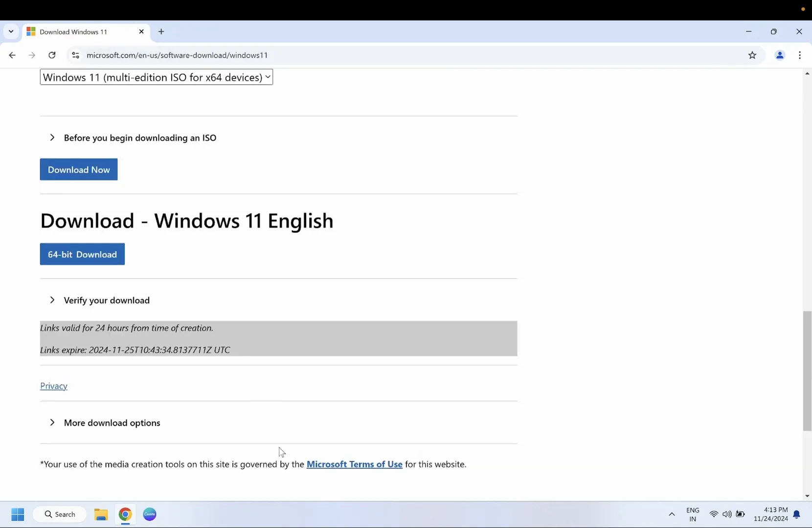The image size is (812, 528).
Task: Go back to the previous page
Action: (x=12, y=55)
